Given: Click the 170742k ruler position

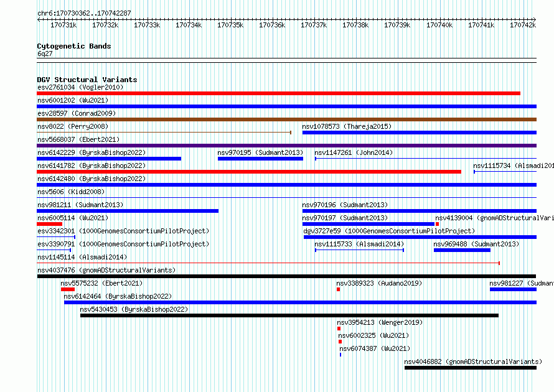Looking at the screenshot, I should tap(523, 25).
